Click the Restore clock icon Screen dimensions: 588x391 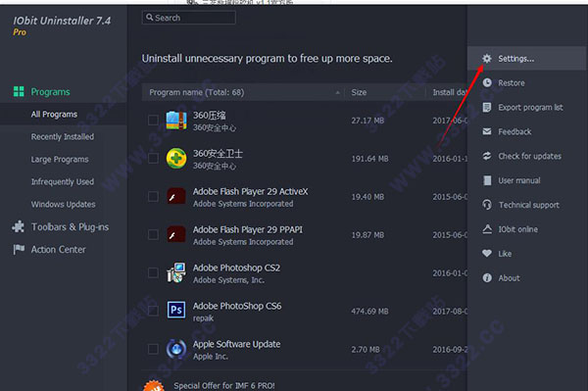487,83
